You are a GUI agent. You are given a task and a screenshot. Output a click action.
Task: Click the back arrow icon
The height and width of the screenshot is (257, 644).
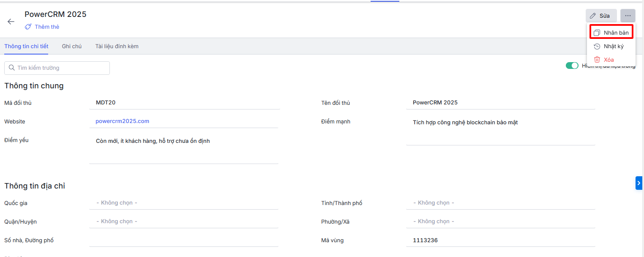11,22
